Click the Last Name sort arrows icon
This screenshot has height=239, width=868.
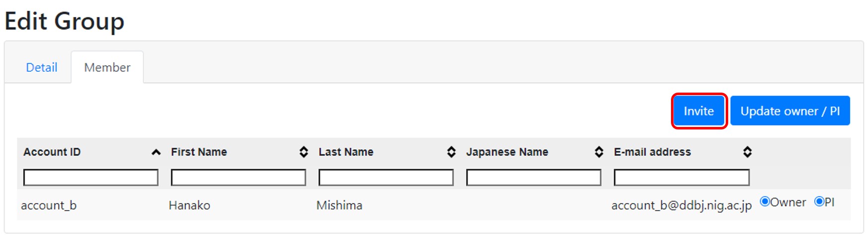pos(451,152)
